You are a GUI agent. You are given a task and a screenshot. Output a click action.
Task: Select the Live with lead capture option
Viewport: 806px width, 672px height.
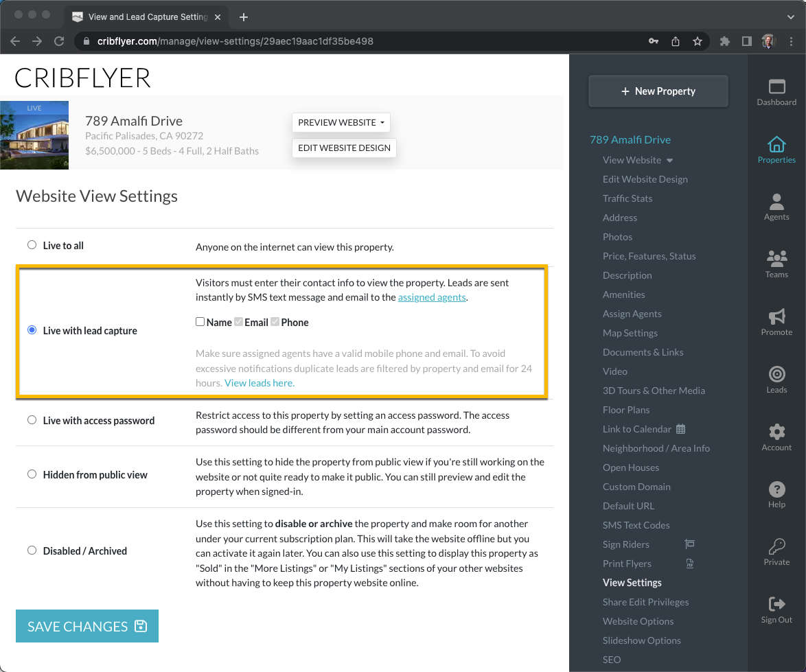[x=32, y=330]
